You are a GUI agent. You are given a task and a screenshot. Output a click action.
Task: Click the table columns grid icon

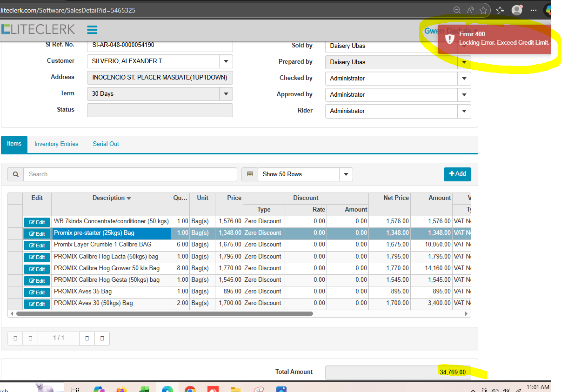[250, 174]
